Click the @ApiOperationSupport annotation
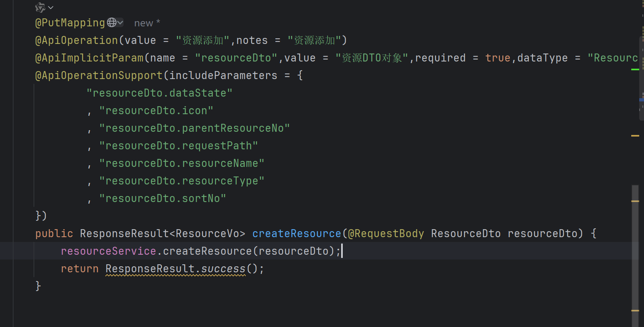644x327 pixels. [99, 75]
